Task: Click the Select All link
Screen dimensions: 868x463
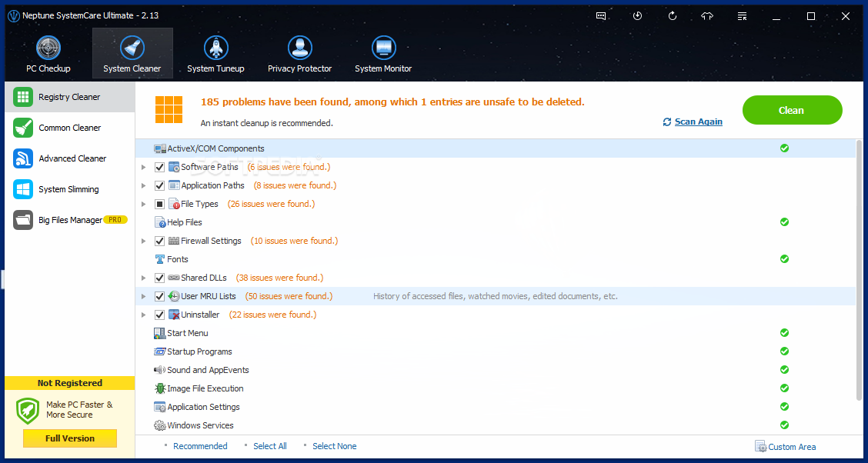Action: (270, 446)
